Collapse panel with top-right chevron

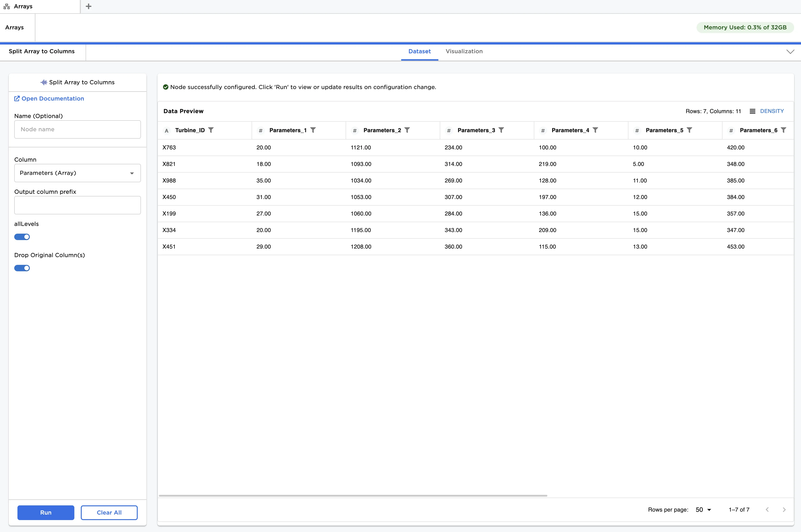(x=790, y=52)
